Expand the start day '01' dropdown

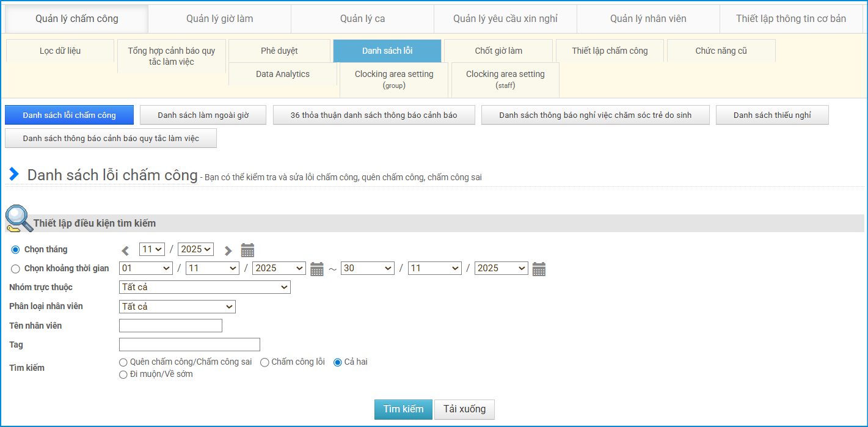click(x=146, y=268)
